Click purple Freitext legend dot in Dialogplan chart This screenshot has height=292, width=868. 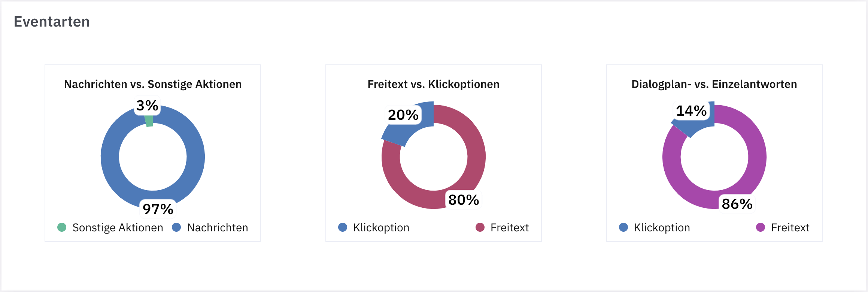(761, 227)
